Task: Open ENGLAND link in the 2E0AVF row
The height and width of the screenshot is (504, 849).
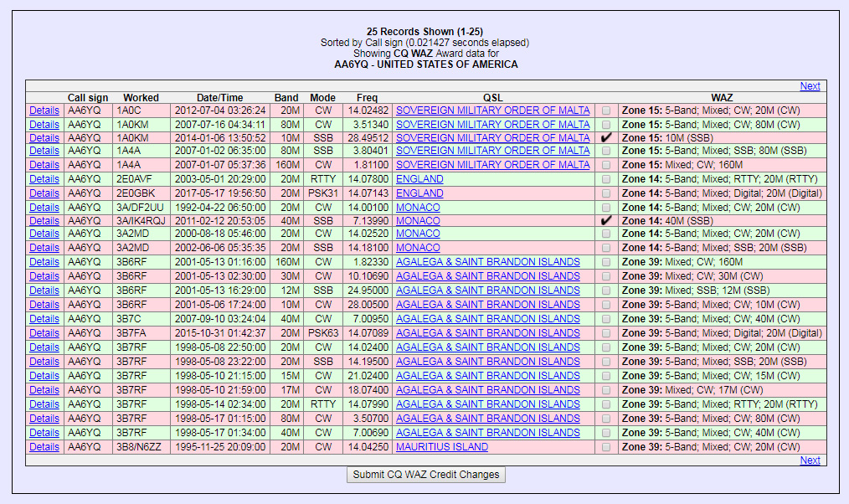Action: 419,179
